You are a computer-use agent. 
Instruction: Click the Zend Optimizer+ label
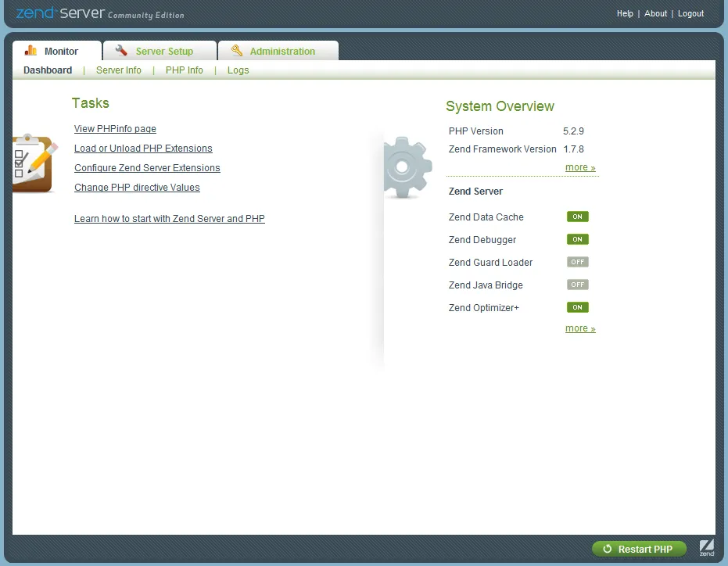484,308
